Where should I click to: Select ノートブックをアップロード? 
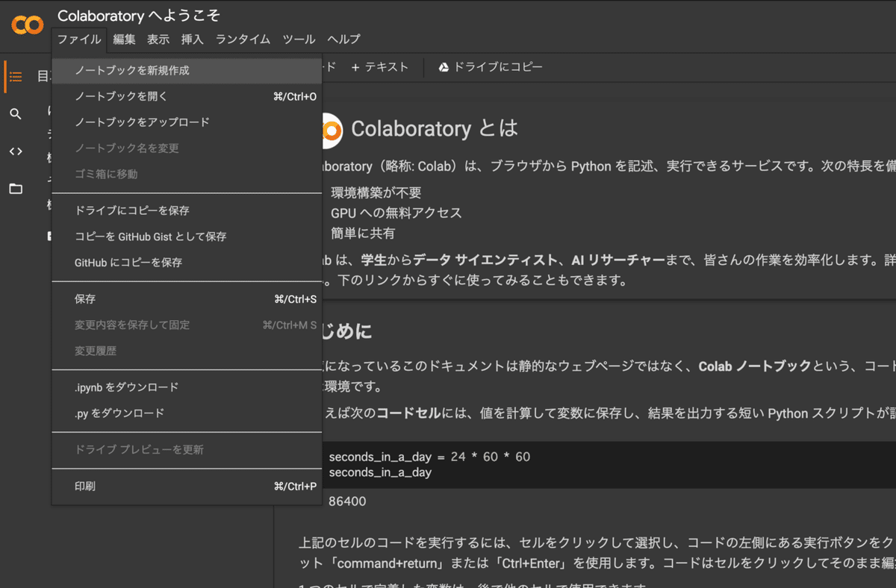pyautogui.click(x=187, y=122)
